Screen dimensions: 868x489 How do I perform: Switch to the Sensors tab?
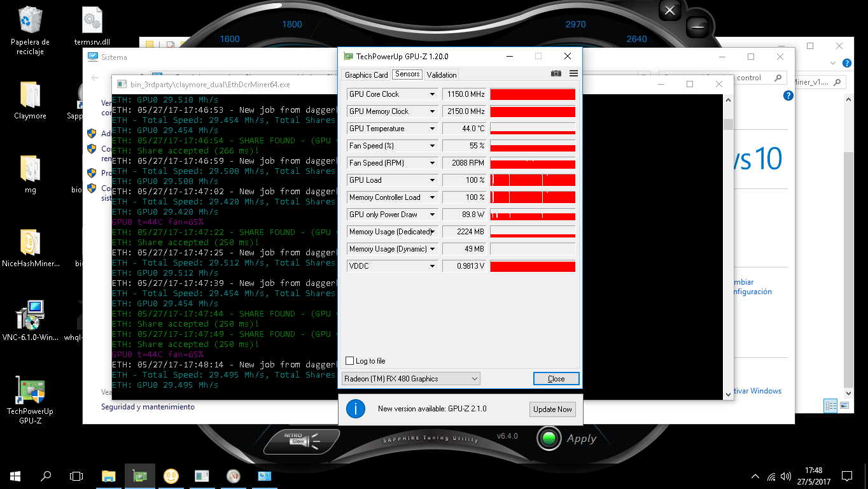click(407, 74)
